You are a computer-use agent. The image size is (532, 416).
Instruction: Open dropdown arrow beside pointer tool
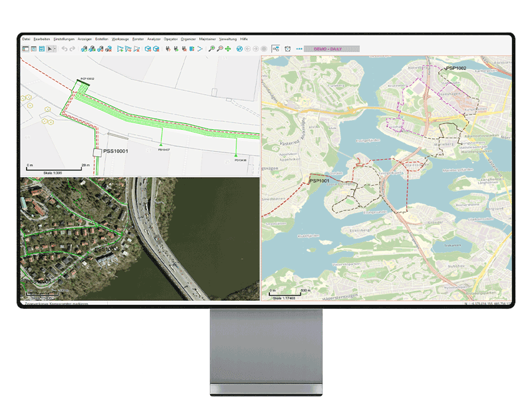[55, 49]
